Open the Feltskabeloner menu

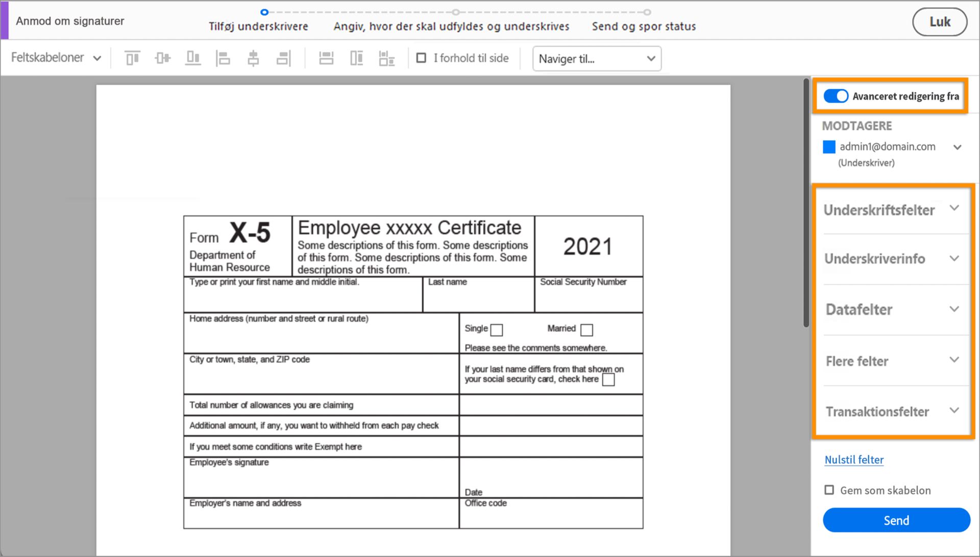[56, 58]
